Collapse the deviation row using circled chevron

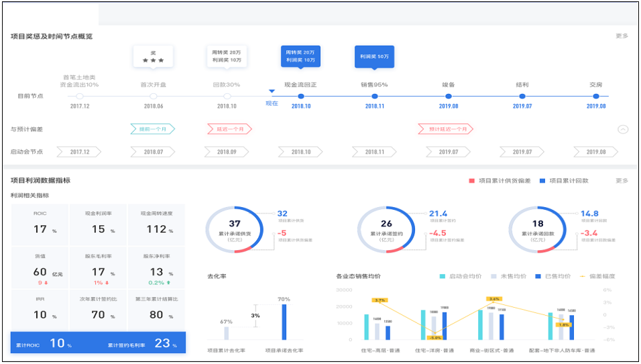pos(623,129)
